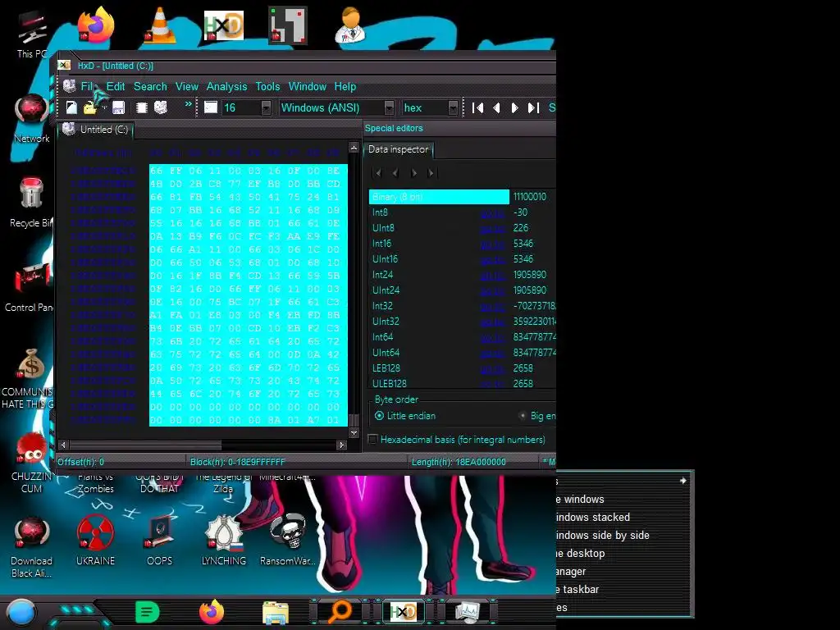Open the Analysis menu
The image size is (840, 630).
pos(226,86)
